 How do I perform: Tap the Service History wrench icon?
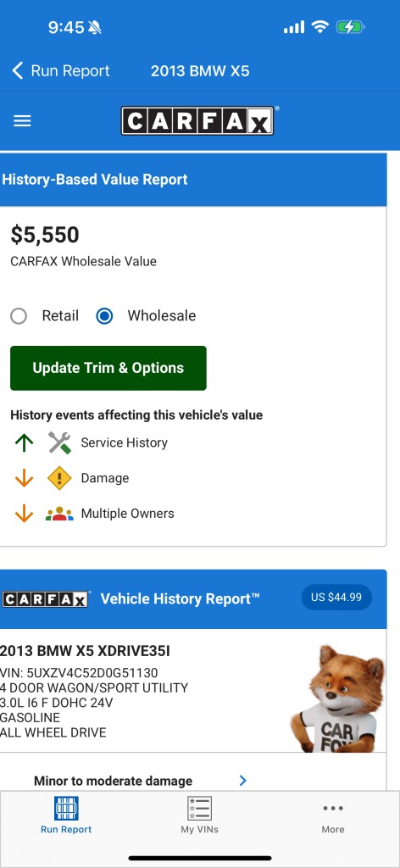point(59,442)
